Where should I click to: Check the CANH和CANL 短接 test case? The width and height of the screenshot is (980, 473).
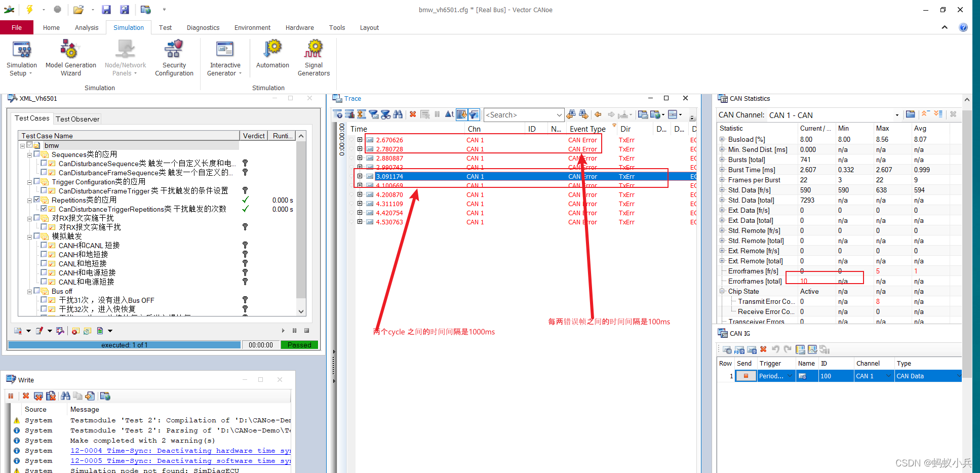[44, 245]
